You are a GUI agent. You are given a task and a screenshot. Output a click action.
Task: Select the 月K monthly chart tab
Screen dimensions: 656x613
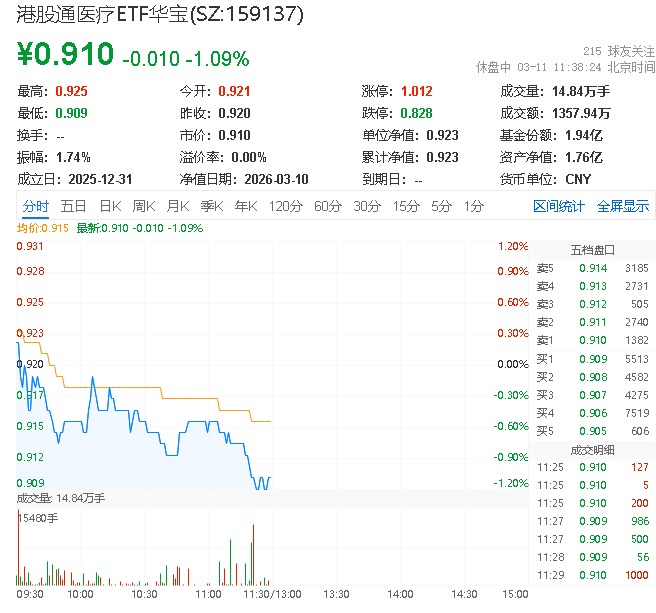click(x=177, y=206)
